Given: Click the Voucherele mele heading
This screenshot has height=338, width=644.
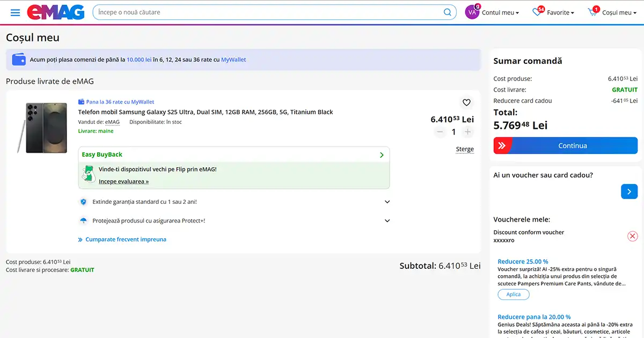Looking at the screenshot, I should tap(522, 219).
